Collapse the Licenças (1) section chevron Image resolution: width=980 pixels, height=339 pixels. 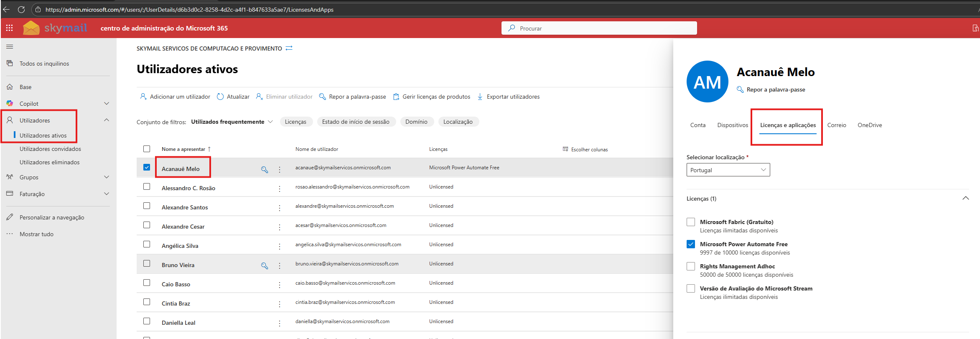[965, 198]
